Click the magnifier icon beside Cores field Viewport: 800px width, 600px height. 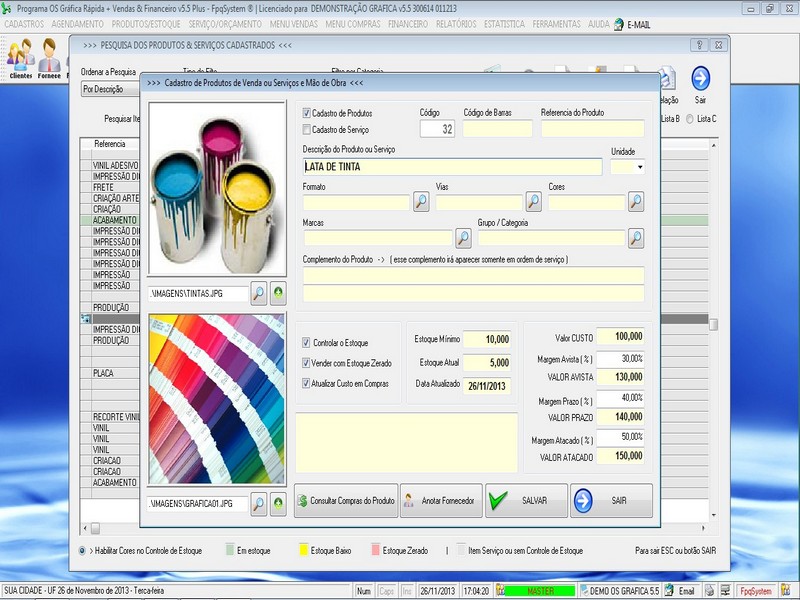click(636, 202)
